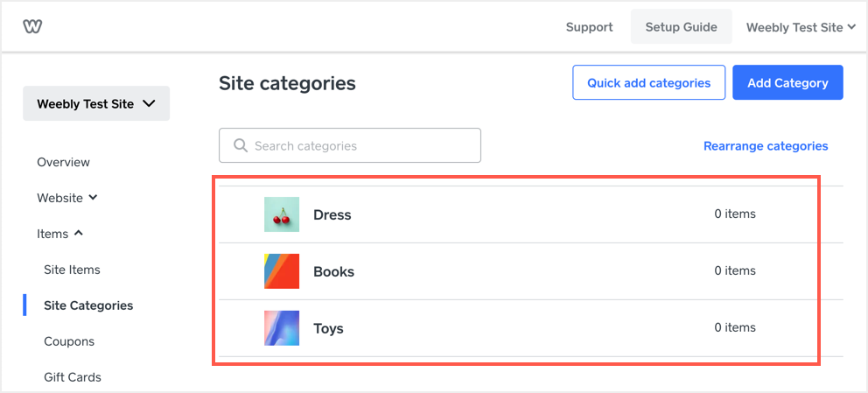Click the Rearrange categories link
Image resolution: width=868 pixels, height=393 pixels.
[766, 146]
